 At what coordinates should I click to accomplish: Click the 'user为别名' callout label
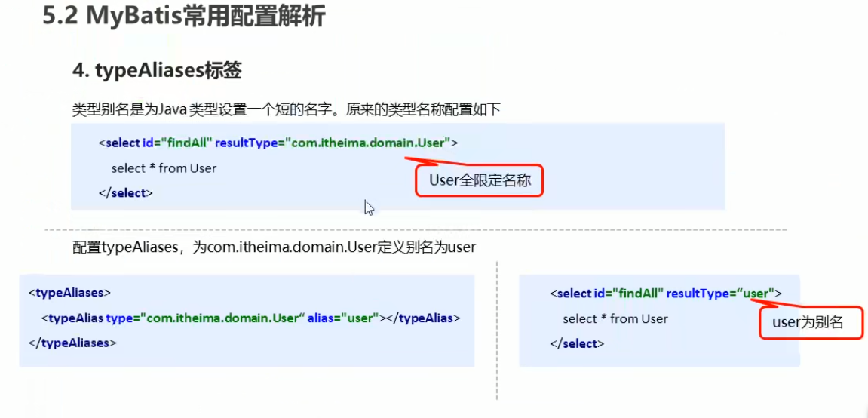tap(811, 323)
